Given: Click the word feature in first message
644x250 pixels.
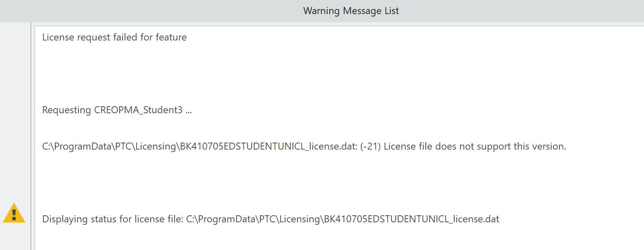Looking at the screenshot, I should [171, 38].
